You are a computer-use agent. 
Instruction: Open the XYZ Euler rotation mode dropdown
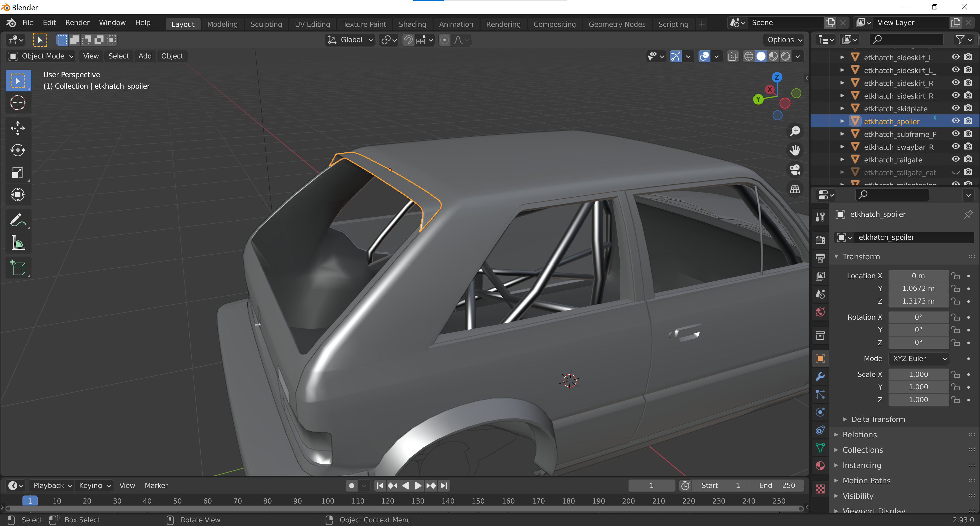[919, 358]
